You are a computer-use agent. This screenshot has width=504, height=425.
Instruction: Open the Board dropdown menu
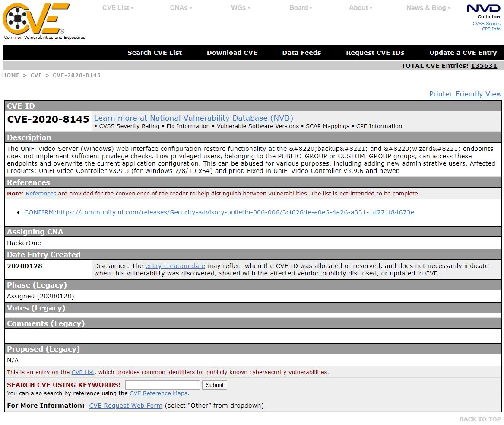click(301, 8)
